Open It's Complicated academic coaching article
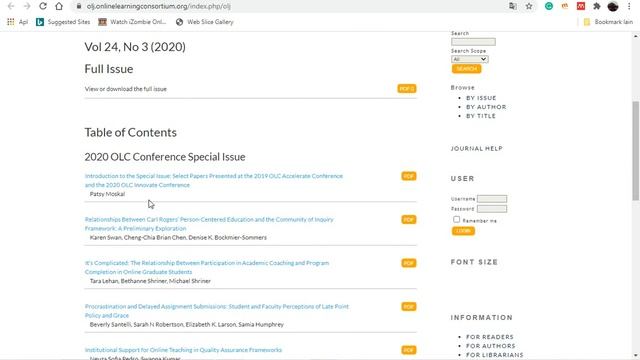 click(207, 267)
